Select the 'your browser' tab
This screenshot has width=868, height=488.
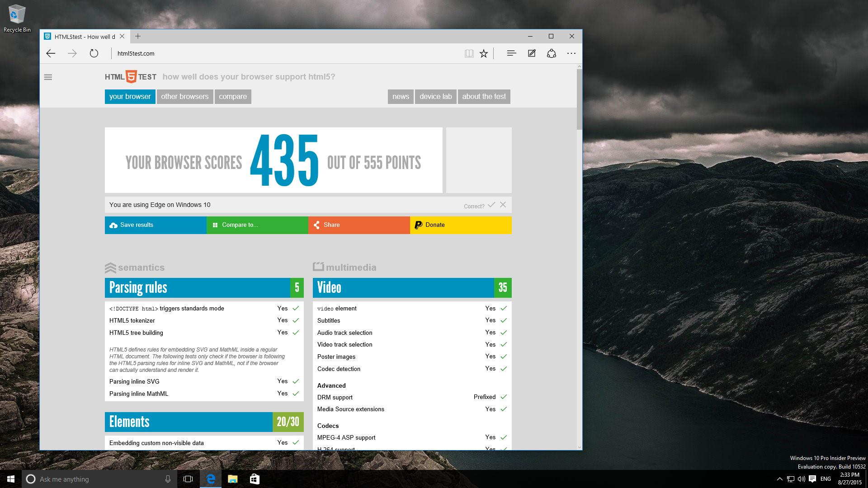130,96
